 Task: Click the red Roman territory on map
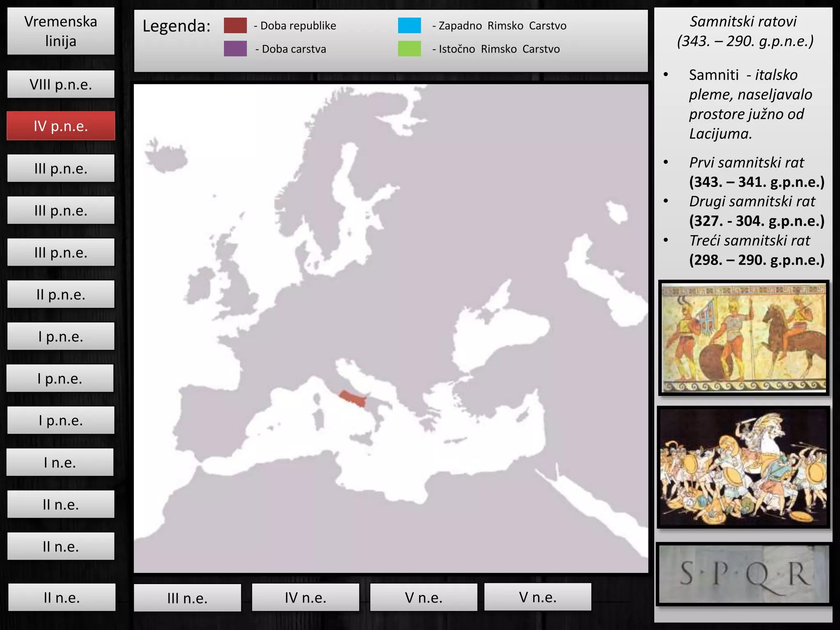351,398
